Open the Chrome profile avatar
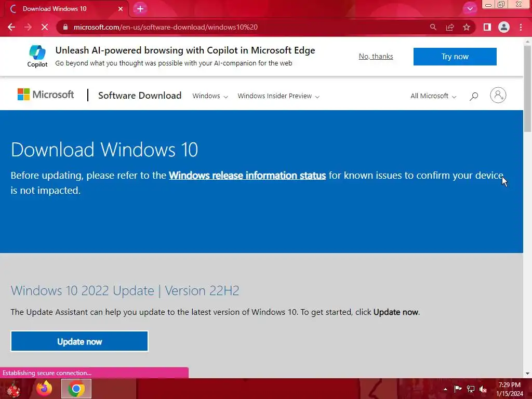532x399 pixels. 504,27
